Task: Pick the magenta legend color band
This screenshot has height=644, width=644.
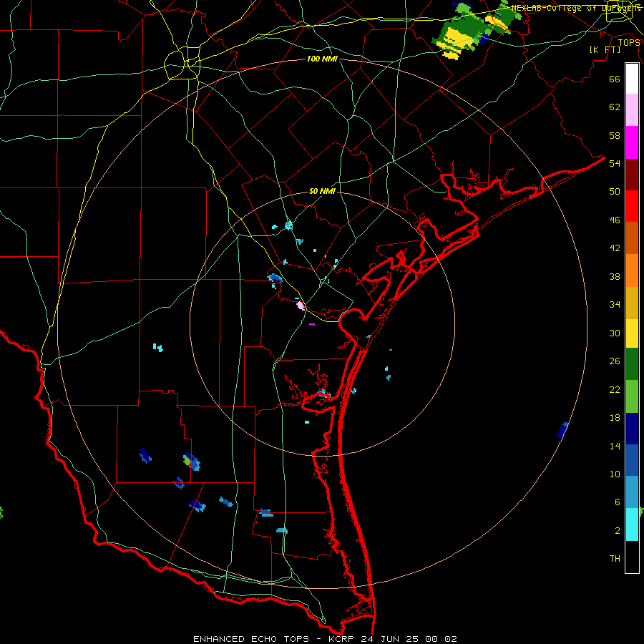Action: tap(632, 142)
